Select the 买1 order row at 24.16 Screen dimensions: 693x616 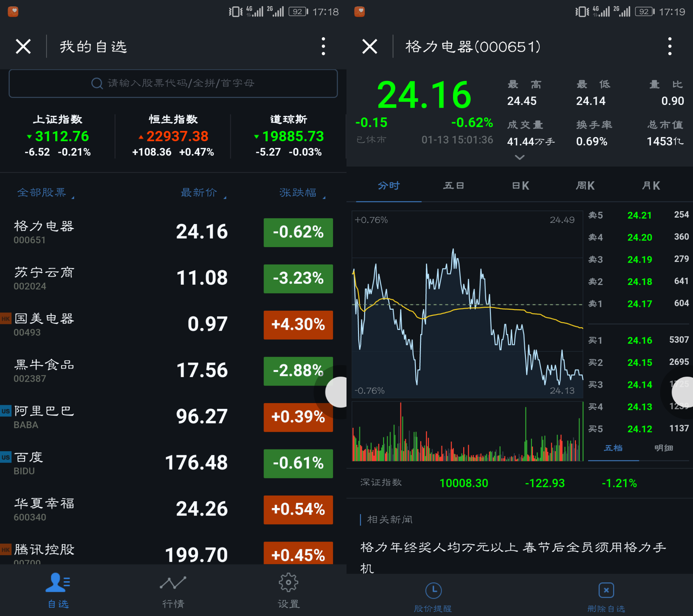(x=639, y=340)
